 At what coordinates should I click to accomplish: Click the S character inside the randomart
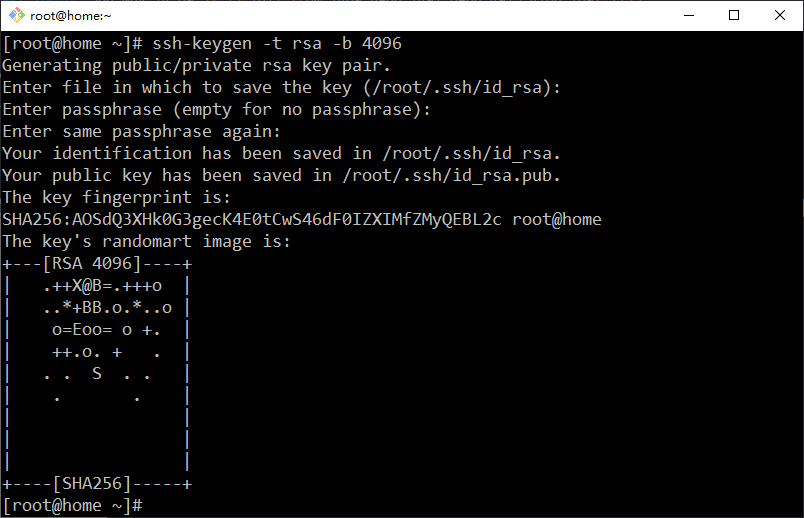[x=97, y=374]
